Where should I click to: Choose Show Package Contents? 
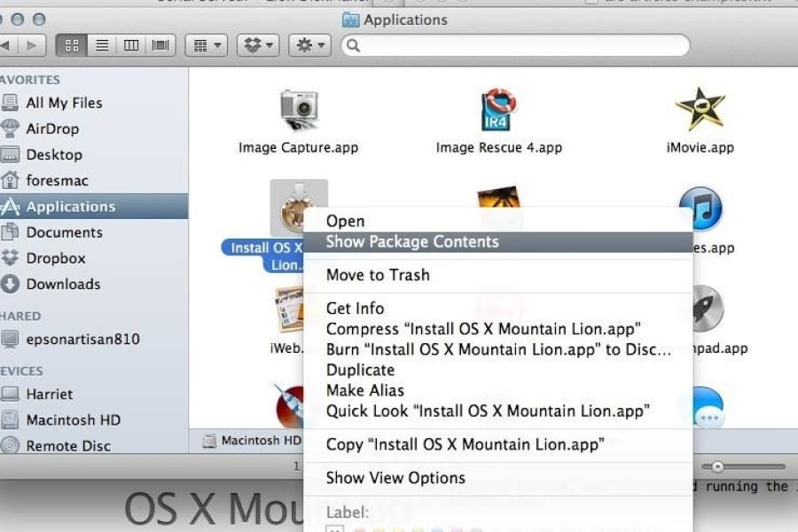[497, 242]
